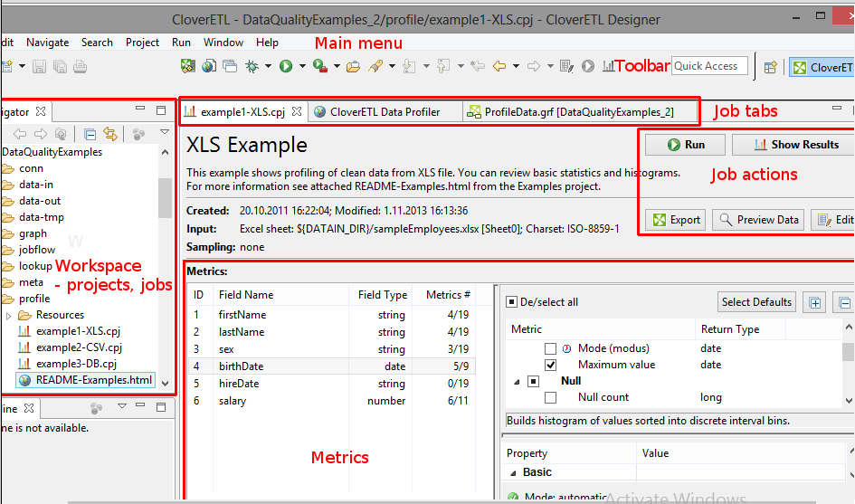Open the Search menu
Viewport: 855px width, 504px height.
(97, 43)
